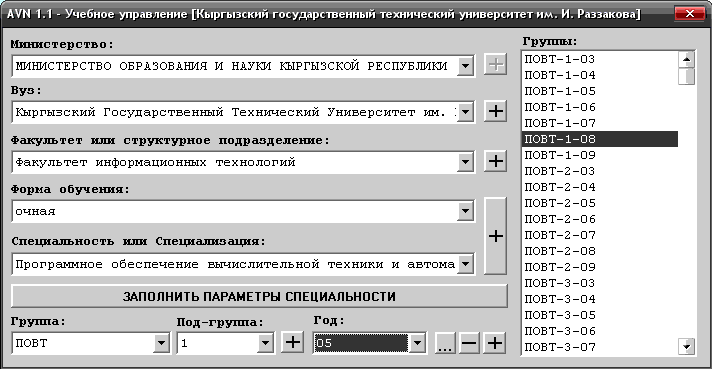
Task: Select group ПОВТ-3-06
Action: tap(600, 331)
